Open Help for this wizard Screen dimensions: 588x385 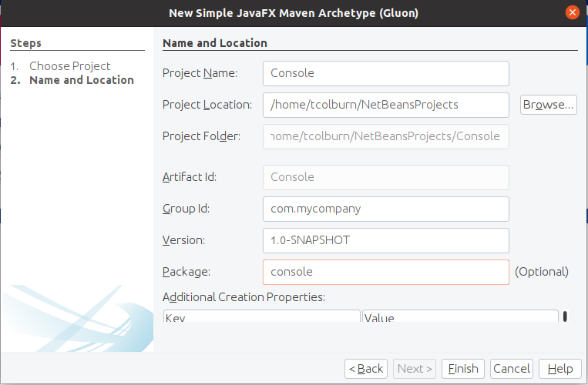click(x=559, y=369)
